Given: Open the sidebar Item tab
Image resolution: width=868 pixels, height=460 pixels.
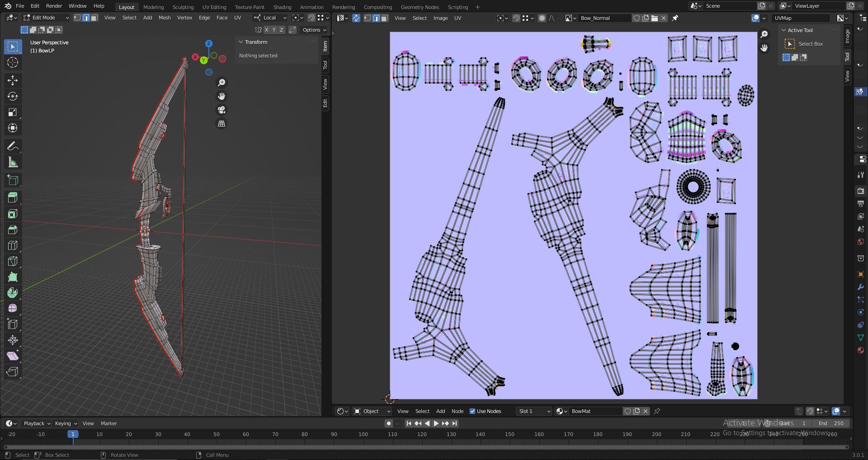Looking at the screenshot, I should pos(325,46).
